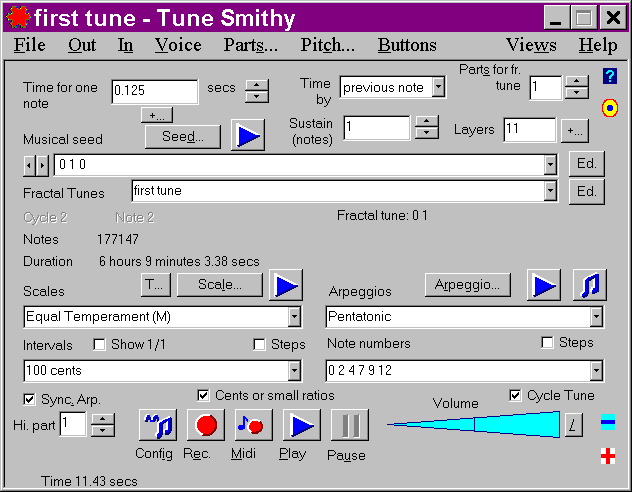Expand the Fractal Tunes dropdown
632x492 pixels.
pos(550,191)
